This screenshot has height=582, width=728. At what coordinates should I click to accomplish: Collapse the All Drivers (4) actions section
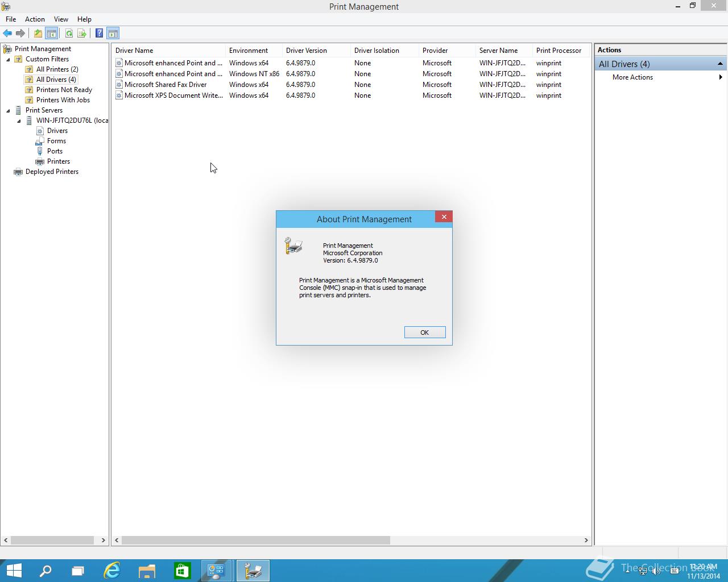[720, 64]
